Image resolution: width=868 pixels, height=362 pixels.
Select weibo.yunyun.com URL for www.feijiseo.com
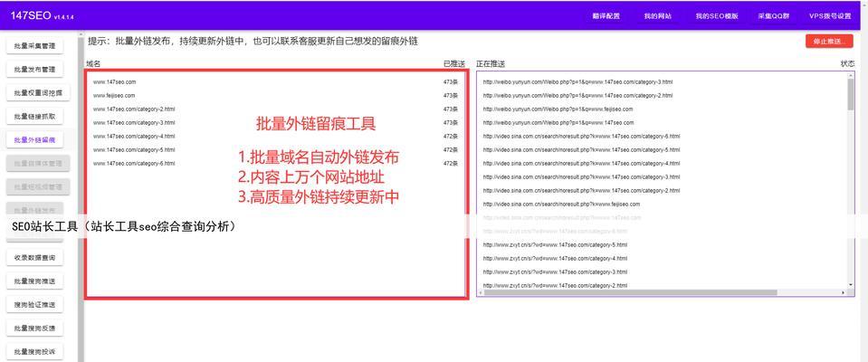pyautogui.click(x=558, y=109)
